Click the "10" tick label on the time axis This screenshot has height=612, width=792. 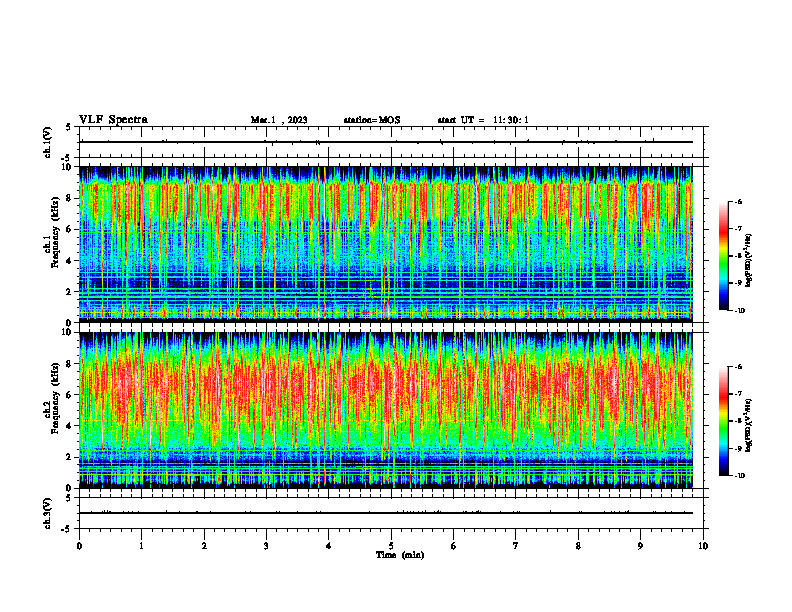tap(703, 546)
